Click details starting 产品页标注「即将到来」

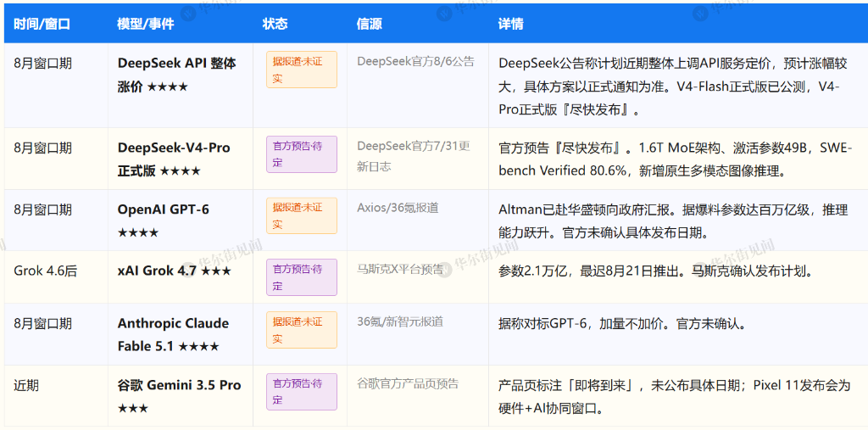(674, 397)
